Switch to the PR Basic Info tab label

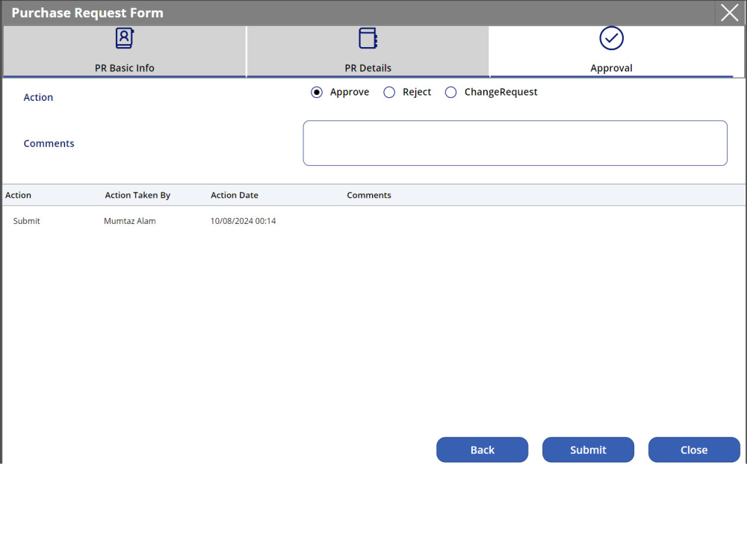pos(124,68)
